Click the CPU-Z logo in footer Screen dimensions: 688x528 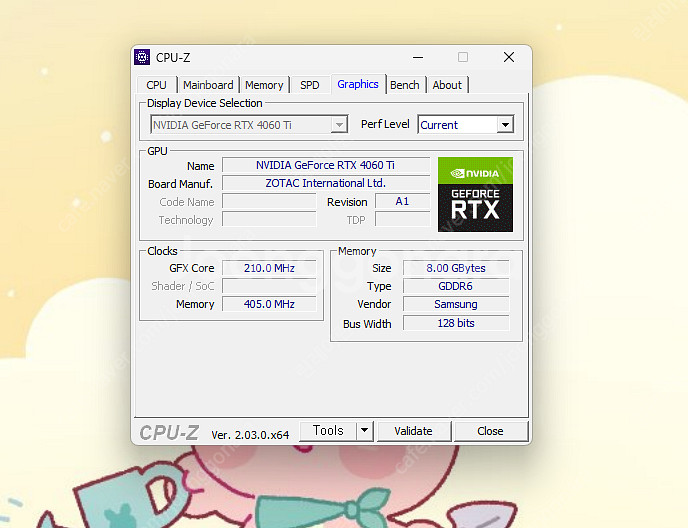pos(169,433)
